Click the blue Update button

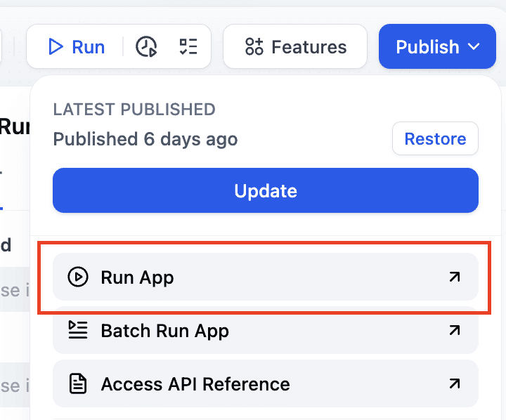[x=266, y=190]
